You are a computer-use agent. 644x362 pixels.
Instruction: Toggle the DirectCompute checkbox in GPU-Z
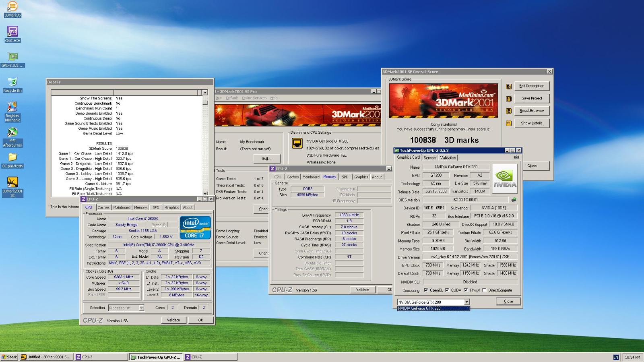click(x=484, y=290)
